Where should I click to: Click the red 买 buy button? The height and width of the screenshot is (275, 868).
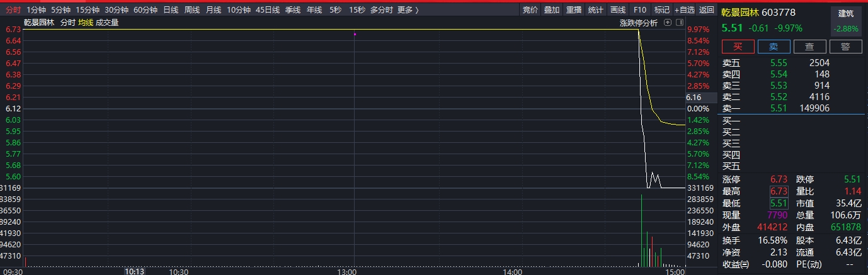[738, 47]
